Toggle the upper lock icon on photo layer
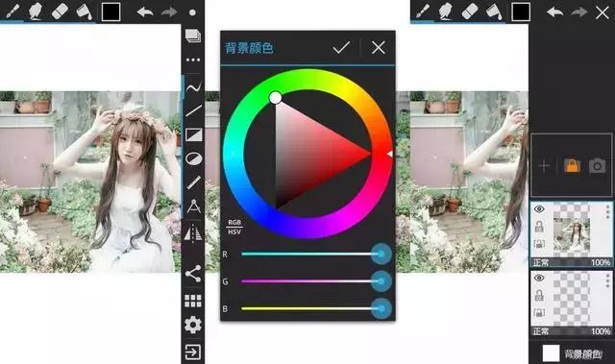615x364 pixels. (x=539, y=227)
